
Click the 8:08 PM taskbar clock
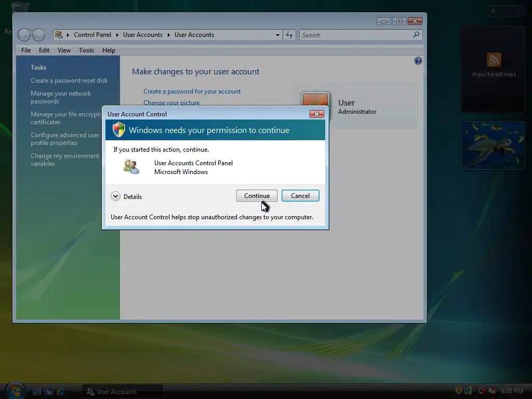[x=512, y=391]
